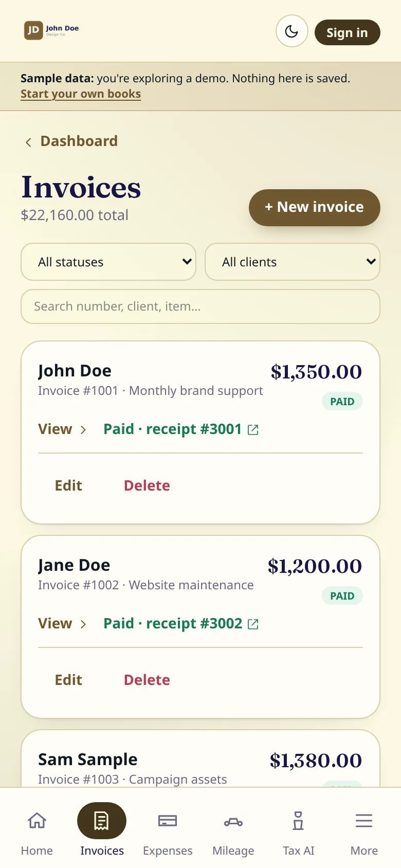Open the Tax AI assistant icon
The height and width of the screenshot is (868, 401).
(x=298, y=821)
